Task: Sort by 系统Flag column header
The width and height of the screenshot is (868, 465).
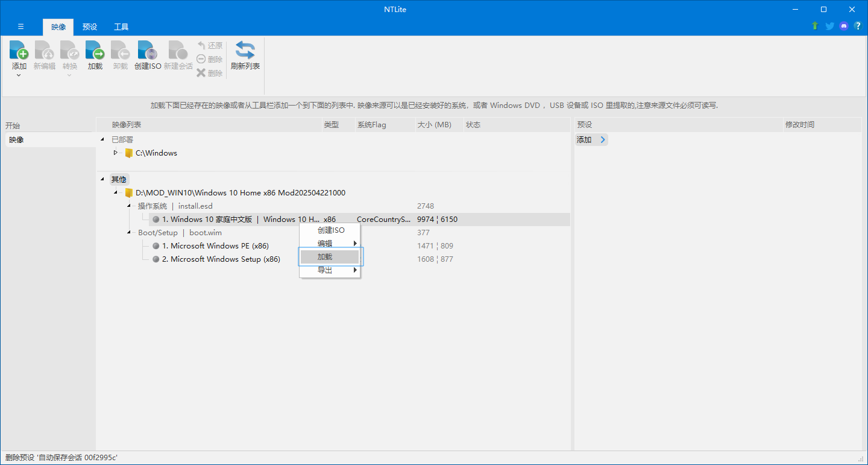Action: [385, 125]
